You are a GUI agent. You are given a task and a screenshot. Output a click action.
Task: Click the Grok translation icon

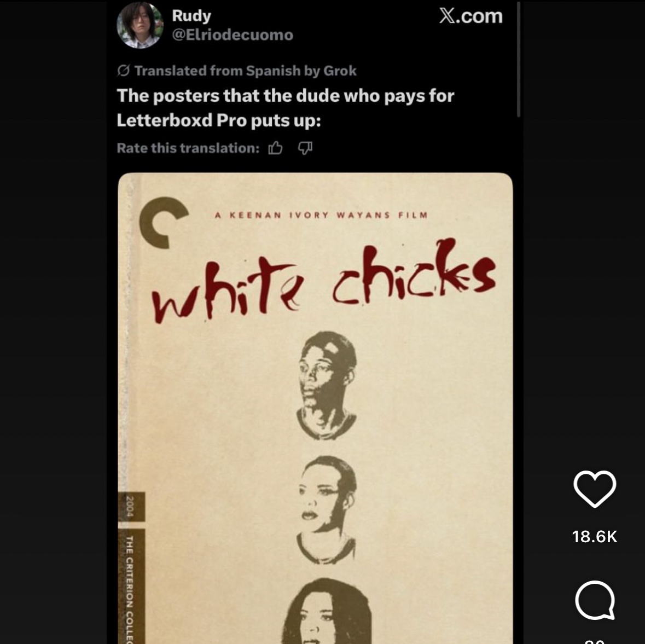(x=123, y=71)
